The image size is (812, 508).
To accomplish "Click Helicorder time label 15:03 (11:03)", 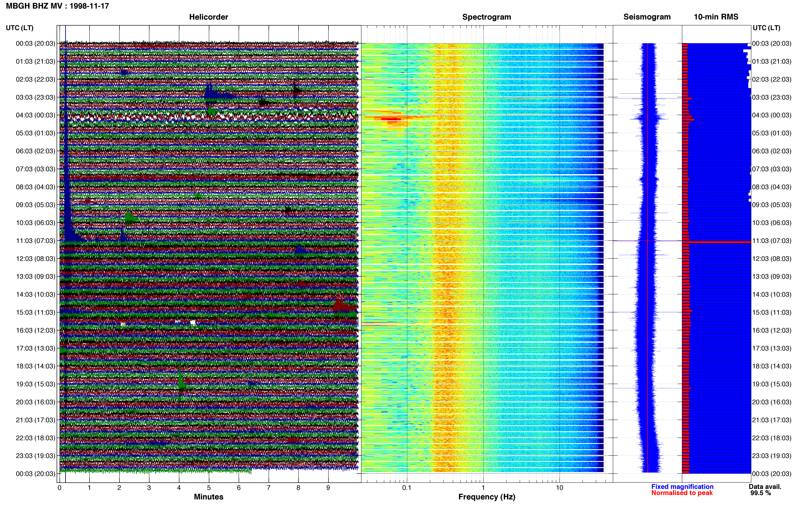I will [36, 313].
